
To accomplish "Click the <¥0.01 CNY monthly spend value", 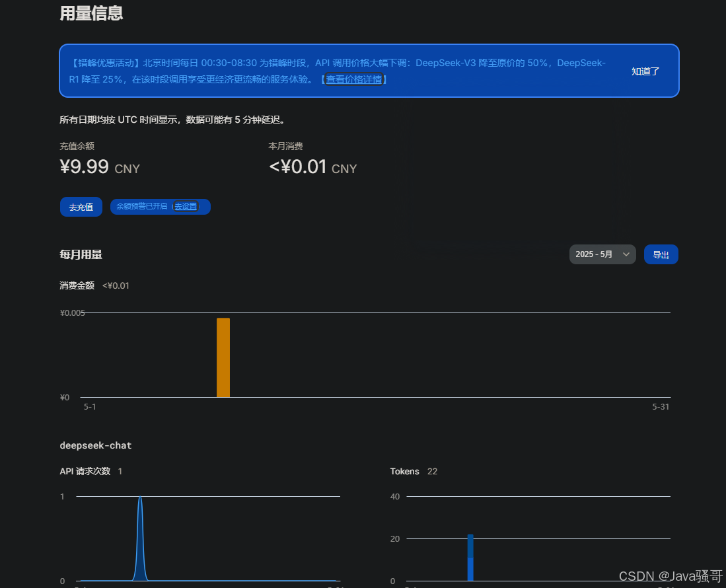I will pos(313,166).
